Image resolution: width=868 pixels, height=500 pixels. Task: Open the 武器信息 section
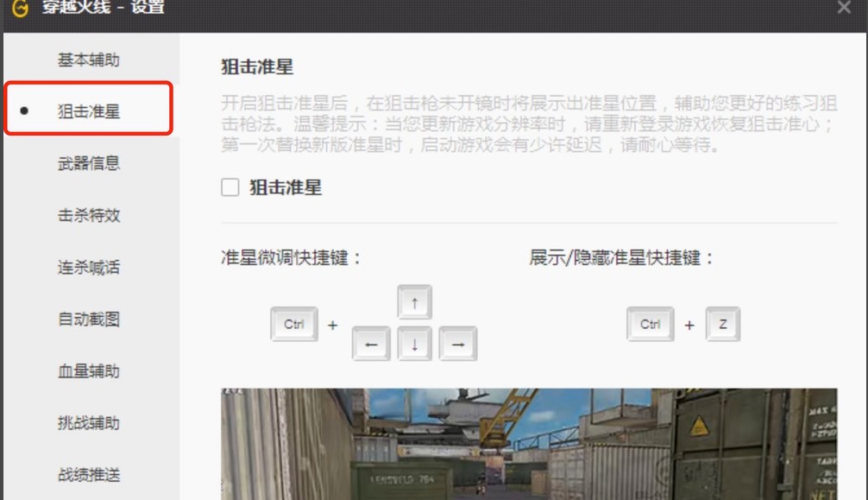(x=89, y=163)
